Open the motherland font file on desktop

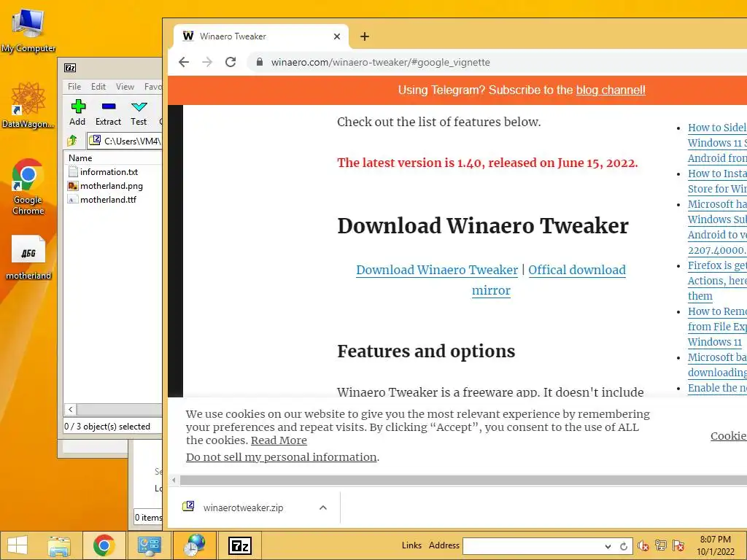[28, 257]
